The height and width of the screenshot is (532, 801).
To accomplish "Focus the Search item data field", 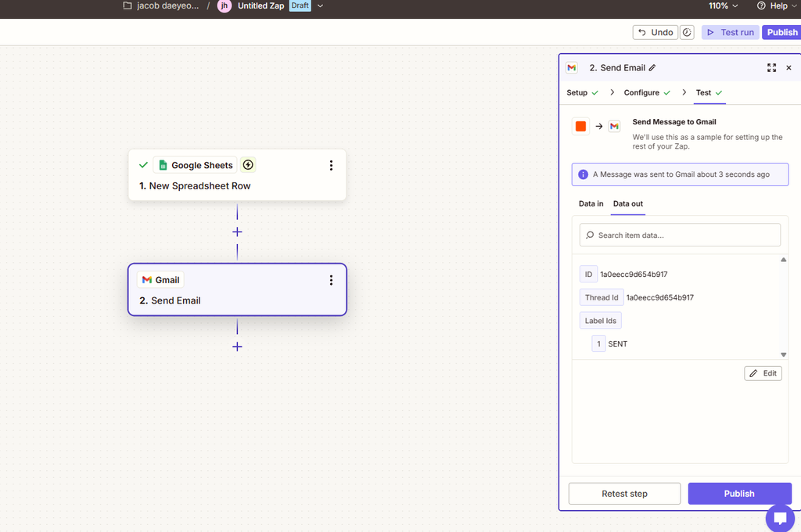I will pyautogui.click(x=680, y=235).
